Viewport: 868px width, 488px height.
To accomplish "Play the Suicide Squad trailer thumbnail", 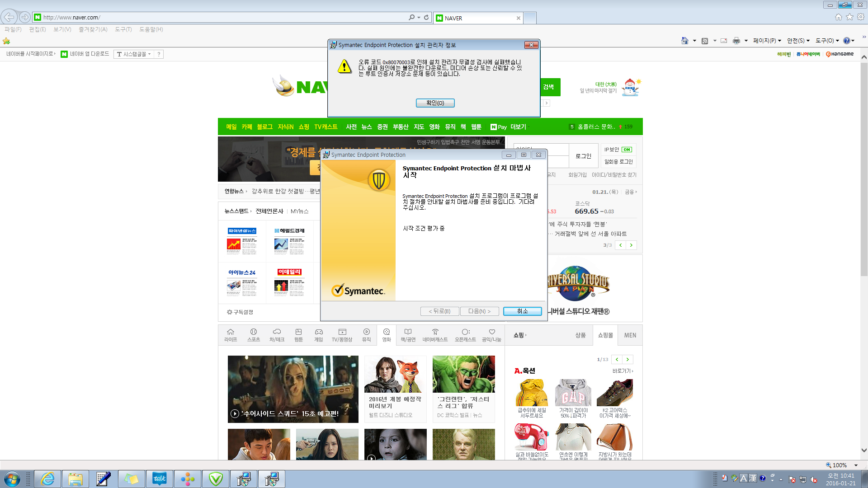I will [293, 389].
